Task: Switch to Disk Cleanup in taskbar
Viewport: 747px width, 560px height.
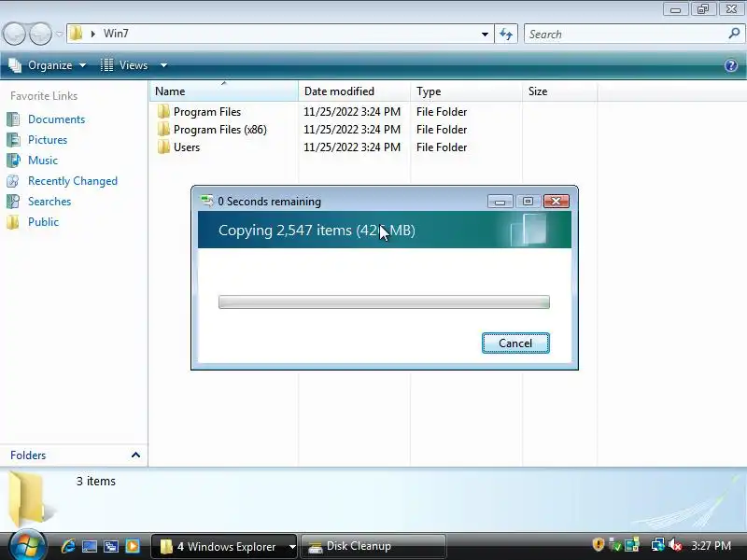Action: pyautogui.click(x=373, y=546)
